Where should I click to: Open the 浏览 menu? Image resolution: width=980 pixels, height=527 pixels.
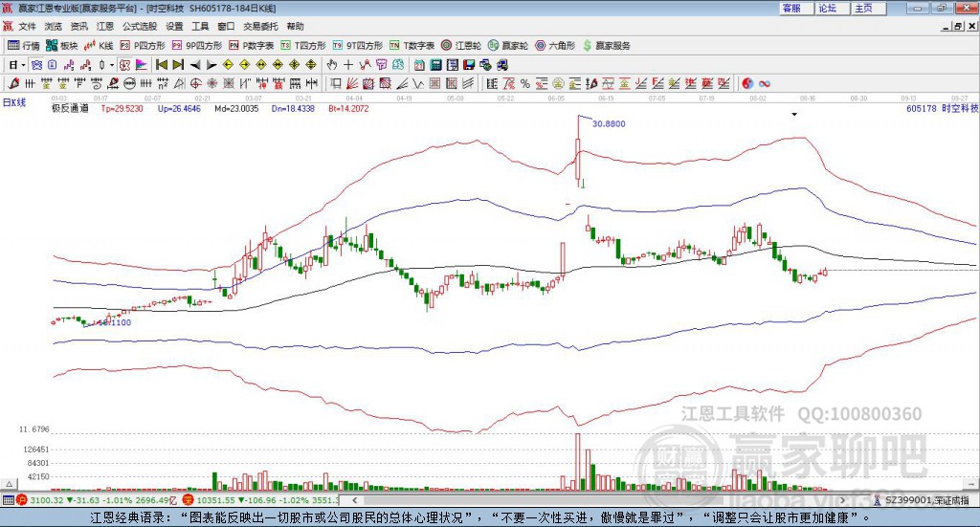point(54,26)
